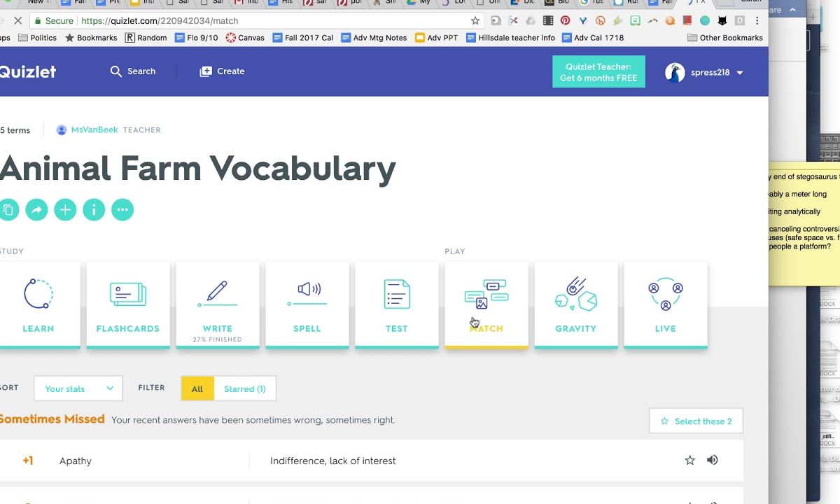This screenshot has width=840, height=504.
Task: Play the Match game
Action: (486, 304)
